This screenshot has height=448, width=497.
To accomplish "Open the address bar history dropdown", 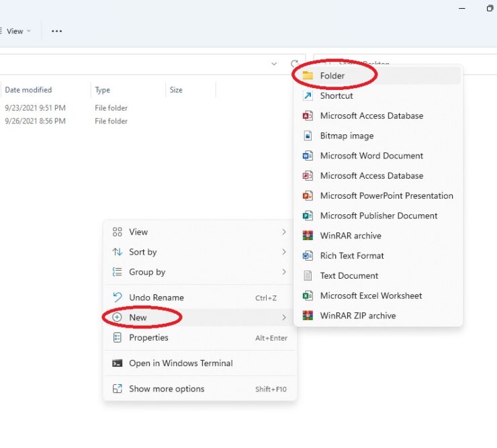I will [274, 64].
